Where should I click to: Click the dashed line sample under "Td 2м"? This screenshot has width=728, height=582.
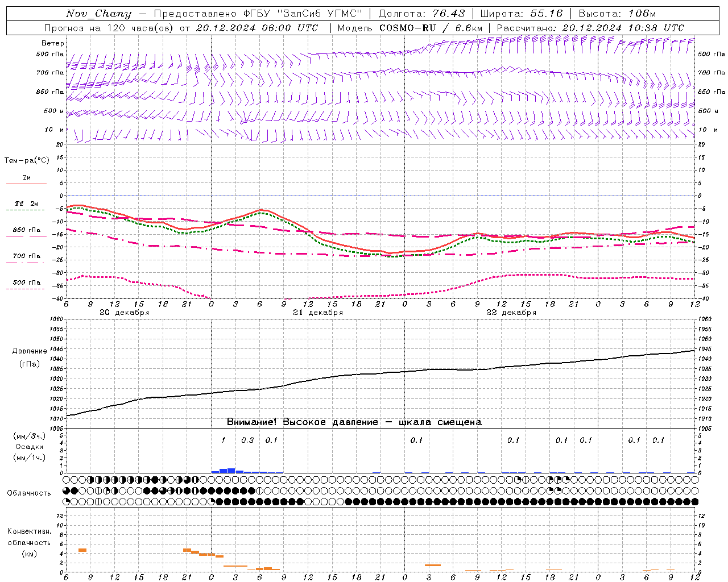pos(26,210)
